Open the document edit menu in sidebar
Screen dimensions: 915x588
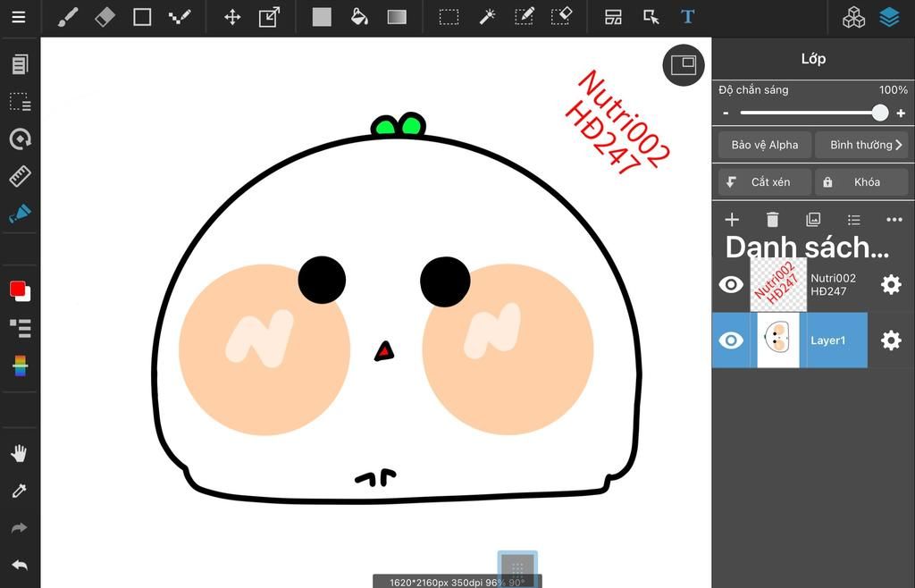(20, 64)
